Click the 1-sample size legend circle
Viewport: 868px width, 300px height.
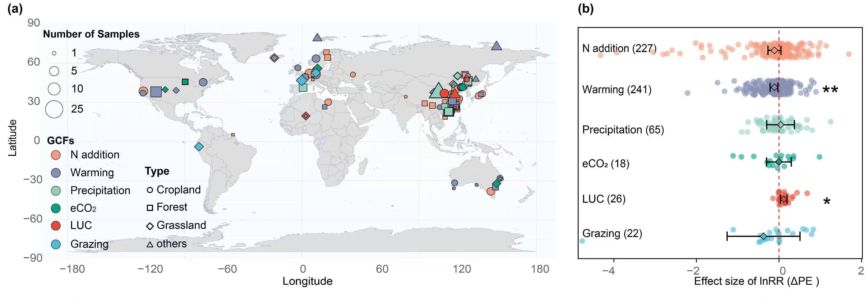[54, 53]
